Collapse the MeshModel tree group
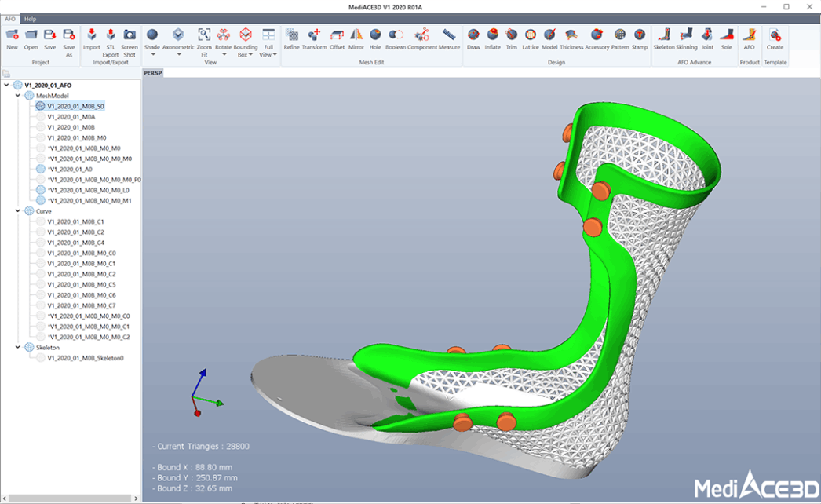This screenshot has height=504, width=821. click(18, 95)
